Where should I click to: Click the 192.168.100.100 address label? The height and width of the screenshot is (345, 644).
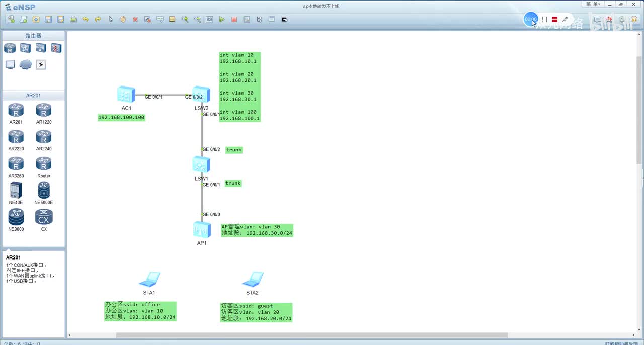pyautogui.click(x=121, y=117)
